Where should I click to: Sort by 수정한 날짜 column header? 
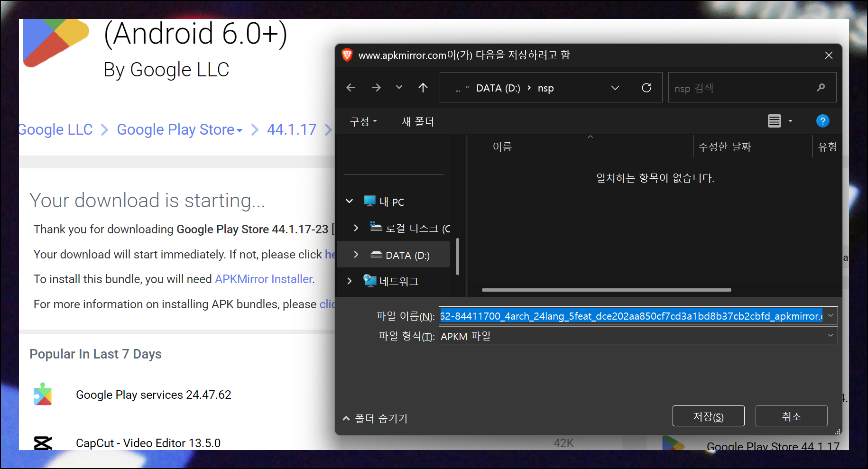click(725, 147)
